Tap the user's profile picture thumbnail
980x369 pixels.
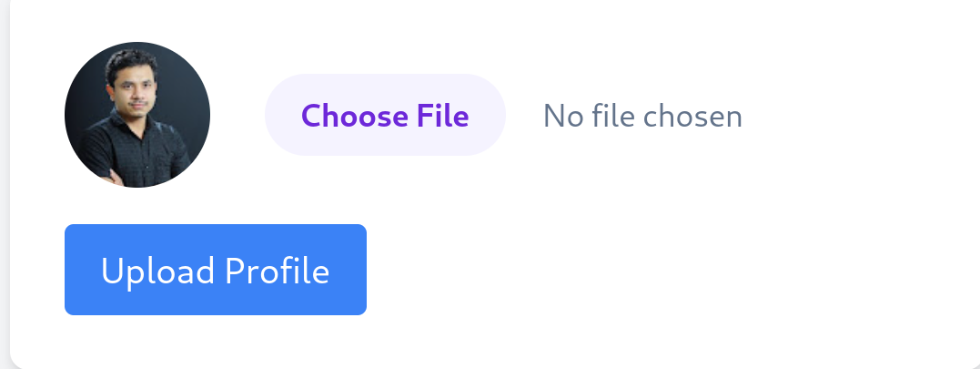(x=137, y=115)
